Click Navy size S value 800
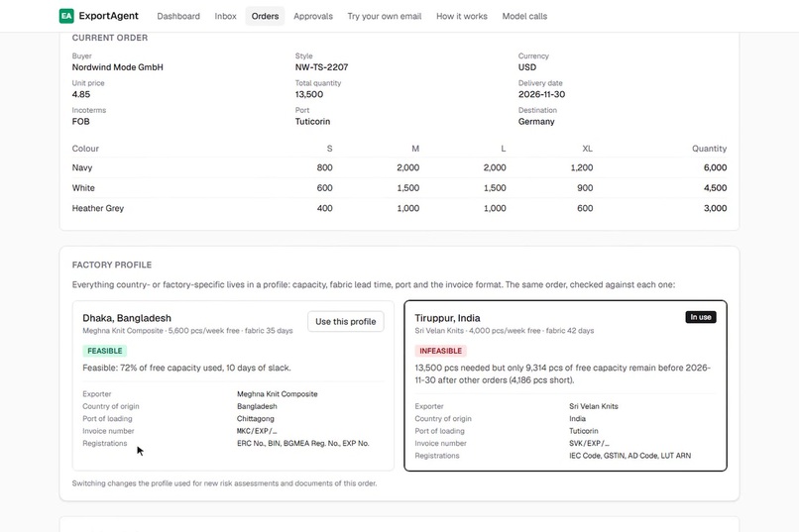The height and width of the screenshot is (532, 799). (x=324, y=167)
